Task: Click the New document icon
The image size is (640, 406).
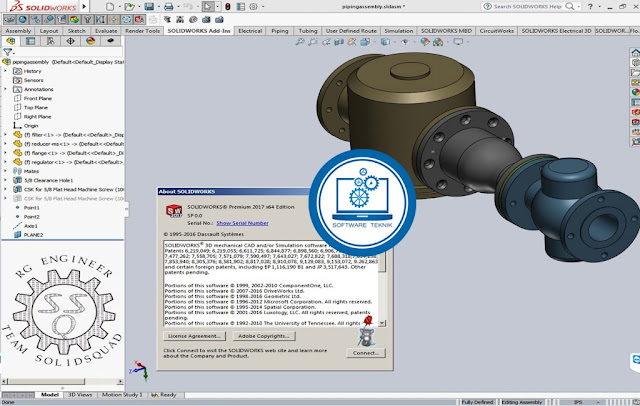Action: point(110,7)
